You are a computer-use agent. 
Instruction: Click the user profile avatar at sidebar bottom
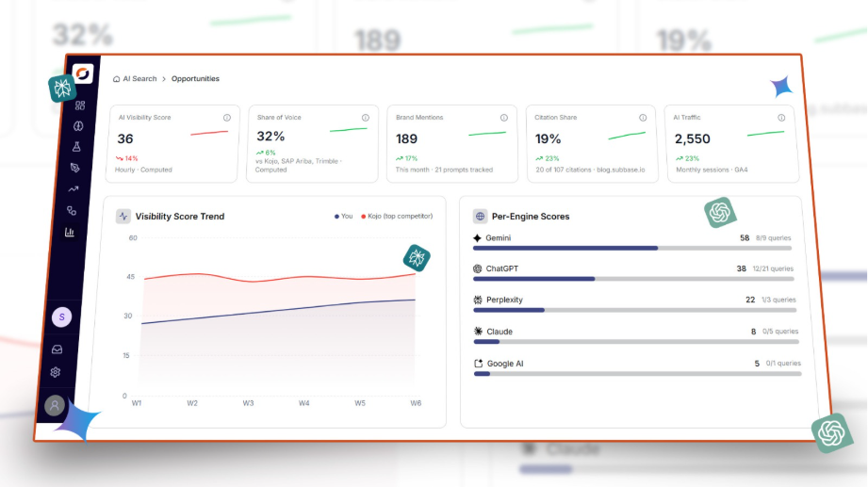click(55, 406)
